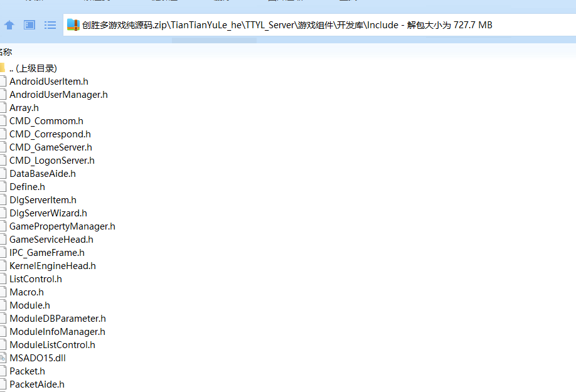Select the Define.h file
This screenshot has width=576, height=392.
tap(27, 187)
